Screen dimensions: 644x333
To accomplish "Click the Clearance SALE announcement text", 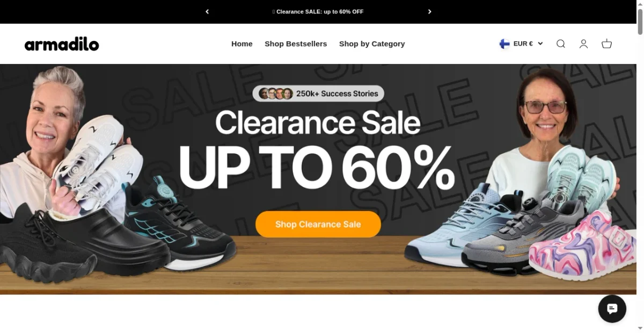I will point(318,12).
